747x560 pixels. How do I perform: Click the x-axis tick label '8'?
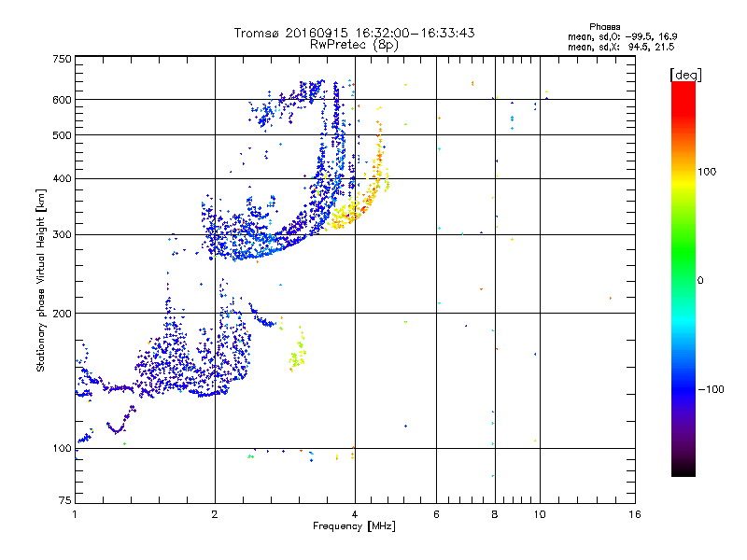495,514
